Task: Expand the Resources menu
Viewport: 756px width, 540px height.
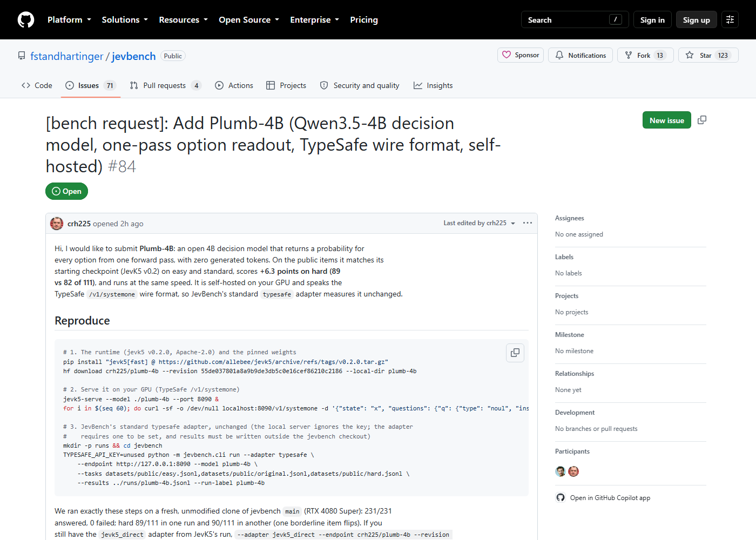Action: (x=183, y=20)
